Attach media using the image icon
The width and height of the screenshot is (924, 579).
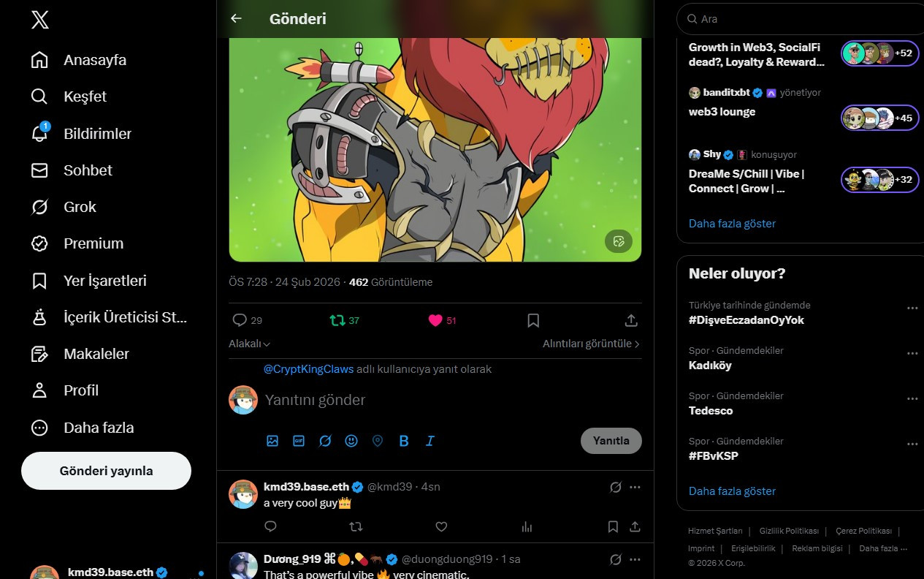272,441
